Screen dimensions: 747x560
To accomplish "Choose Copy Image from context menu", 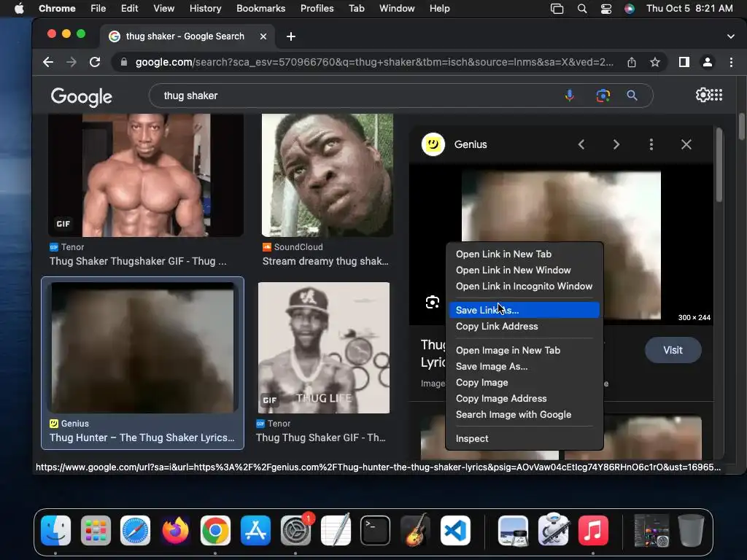I will tap(524, 382).
